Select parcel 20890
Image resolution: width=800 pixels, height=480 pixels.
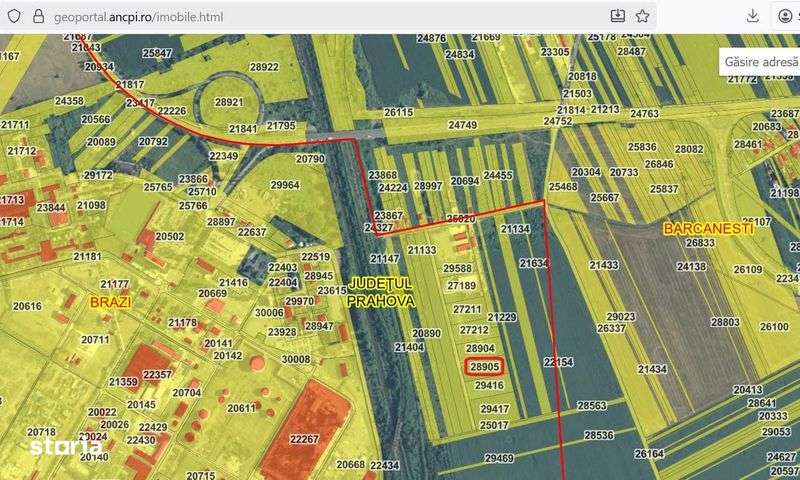pyautogui.click(x=426, y=333)
